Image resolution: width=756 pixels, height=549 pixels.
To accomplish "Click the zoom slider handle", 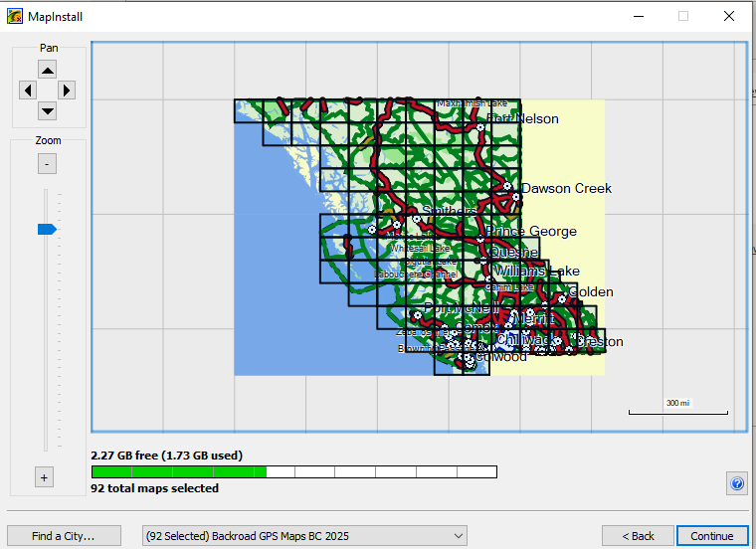I will [x=47, y=230].
